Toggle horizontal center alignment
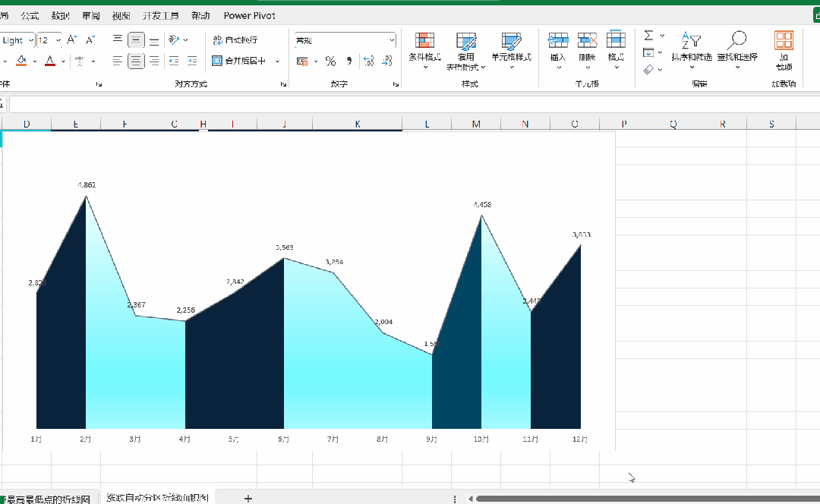Viewport: 820px width, 504px height. 136,61
